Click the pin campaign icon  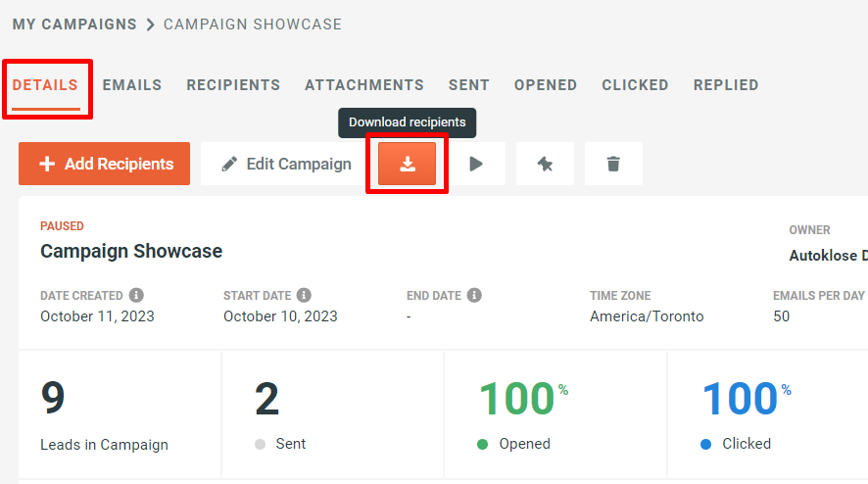(x=545, y=164)
